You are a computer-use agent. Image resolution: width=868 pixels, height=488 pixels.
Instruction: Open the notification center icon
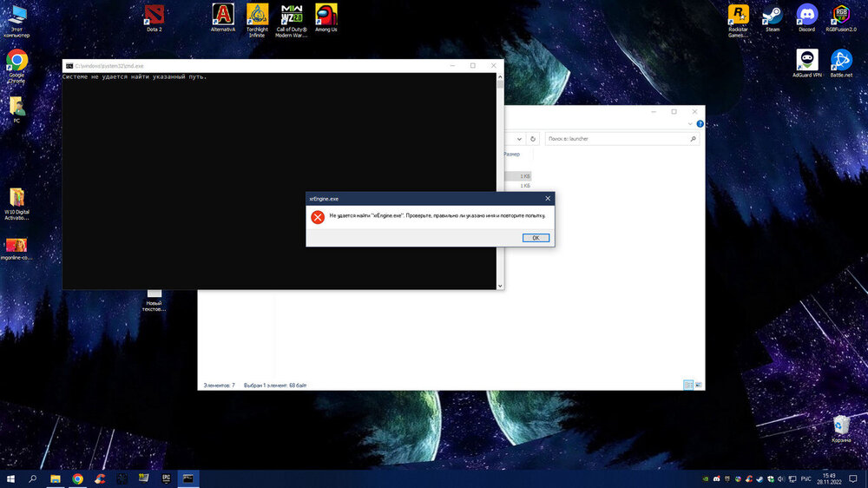853,479
